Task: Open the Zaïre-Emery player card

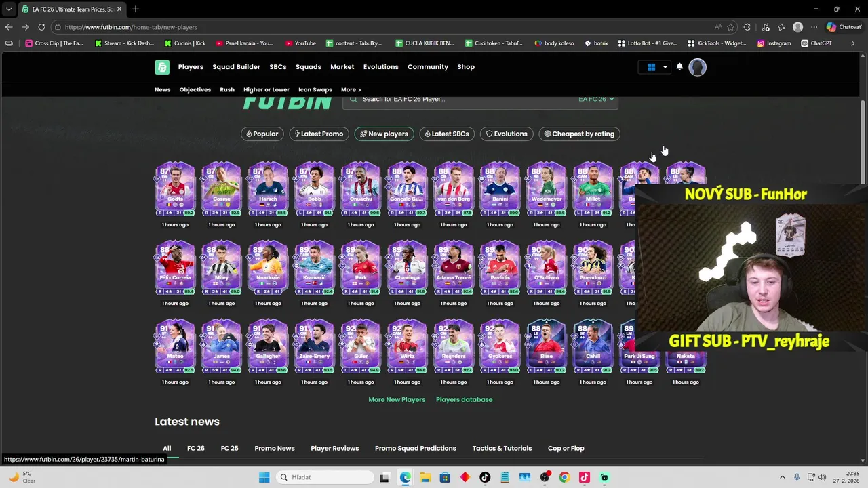Action: [x=314, y=346]
